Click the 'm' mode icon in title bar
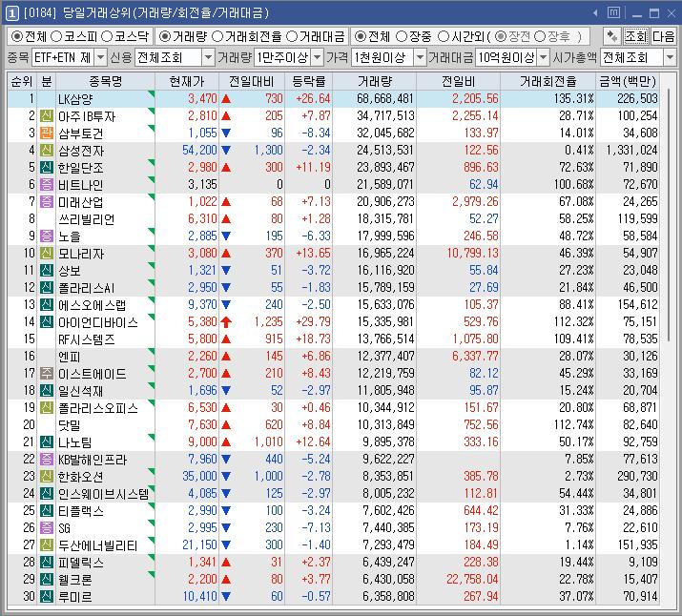This screenshot has height=616, width=682. [613, 12]
